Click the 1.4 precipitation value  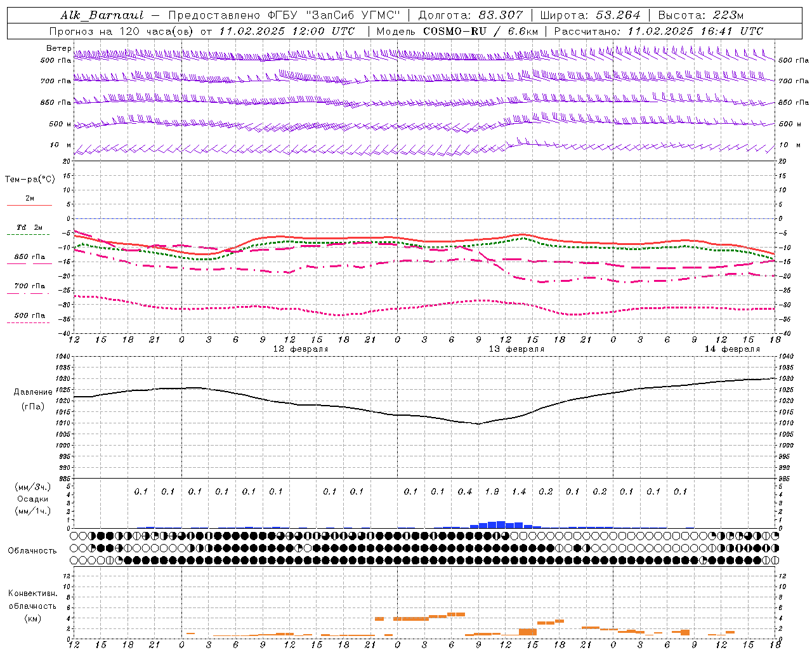(519, 492)
